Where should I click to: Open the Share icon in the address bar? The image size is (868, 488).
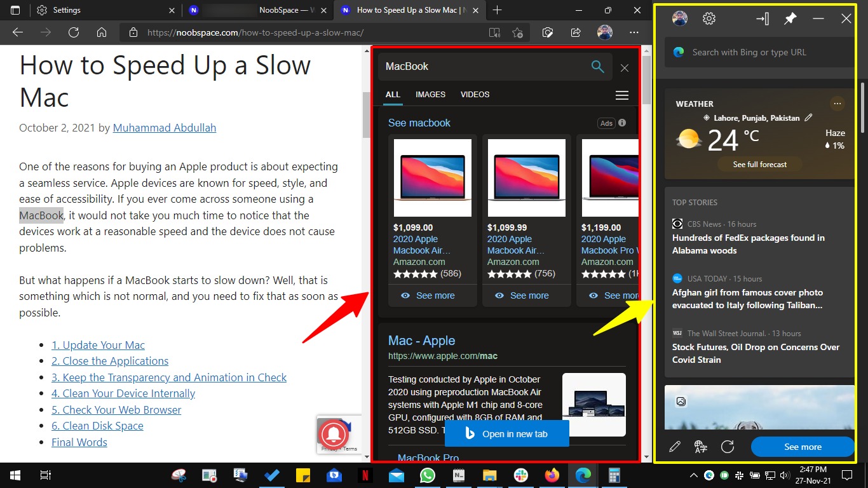click(x=576, y=32)
